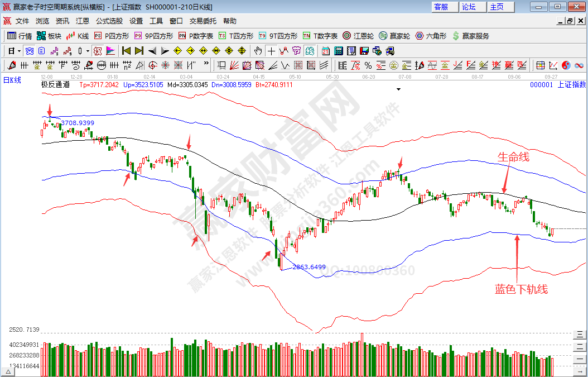588x377 pixels.
Task: Toggle the highlighted flag indicator button
Action: (x=110, y=51)
